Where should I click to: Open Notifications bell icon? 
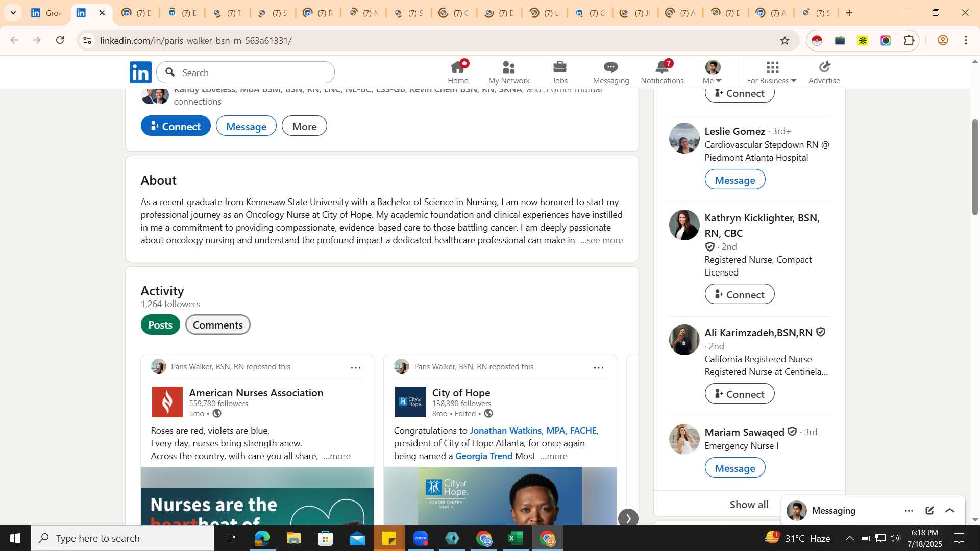pyautogui.click(x=662, y=72)
